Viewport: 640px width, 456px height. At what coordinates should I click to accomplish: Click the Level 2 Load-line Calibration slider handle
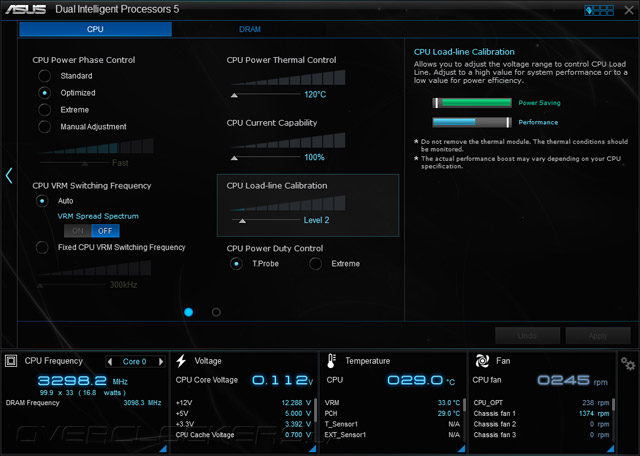pyautogui.click(x=242, y=221)
